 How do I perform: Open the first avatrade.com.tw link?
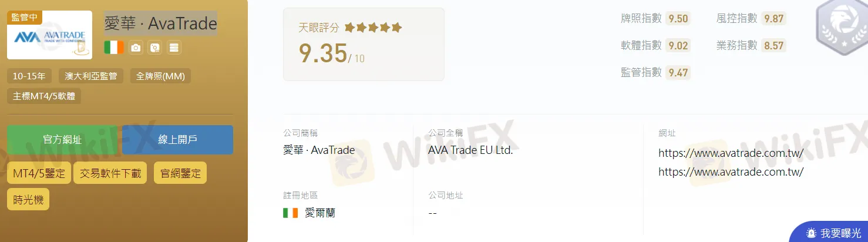[x=731, y=153]
